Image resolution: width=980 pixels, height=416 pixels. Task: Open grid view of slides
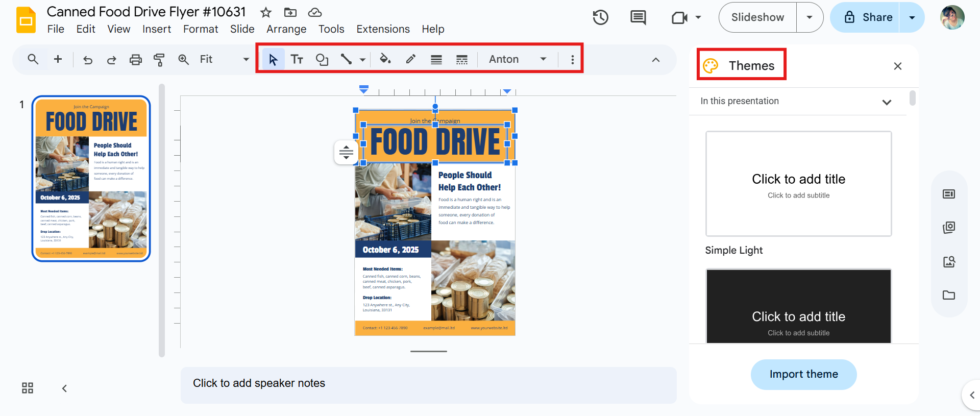pos(28,388)
